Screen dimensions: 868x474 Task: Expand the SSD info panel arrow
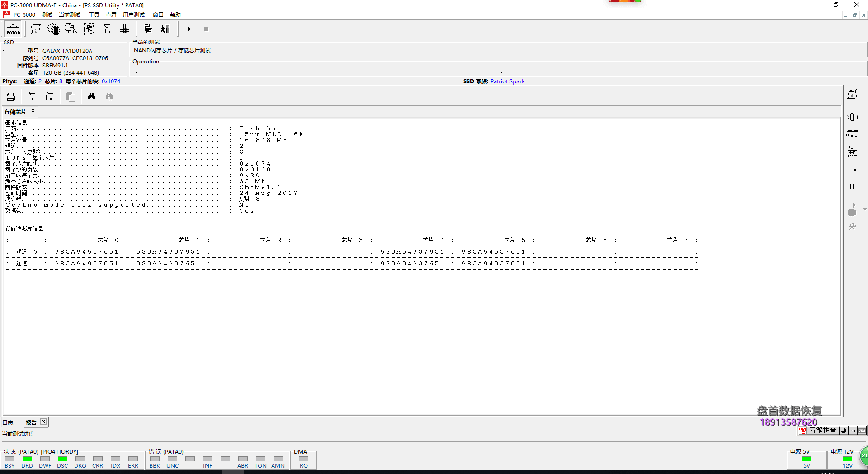[3, 51]
